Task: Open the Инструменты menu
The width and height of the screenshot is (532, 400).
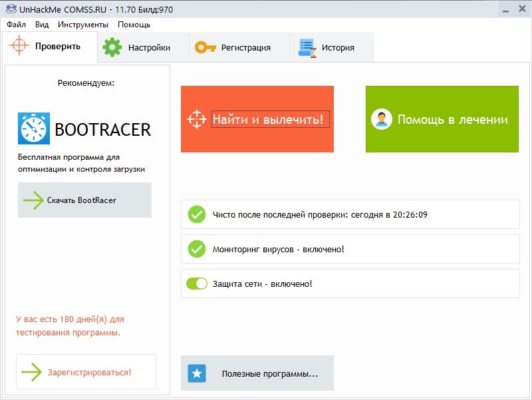Action: (82, 25)
